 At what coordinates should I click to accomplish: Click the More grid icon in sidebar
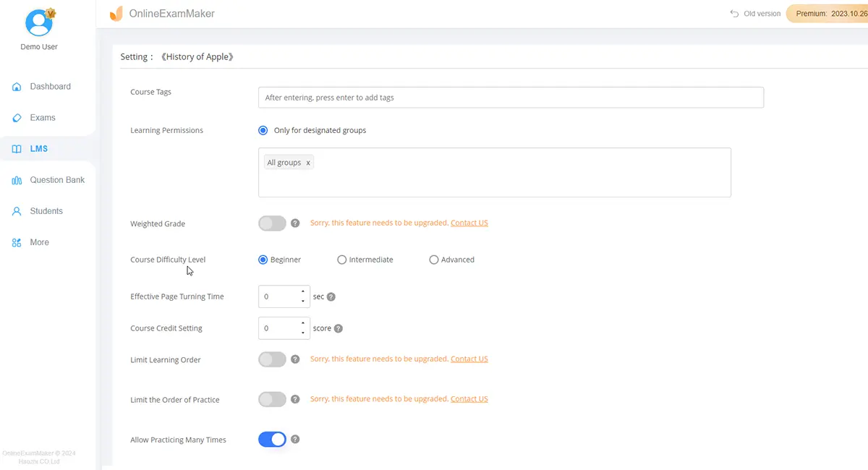click(17, 243)
